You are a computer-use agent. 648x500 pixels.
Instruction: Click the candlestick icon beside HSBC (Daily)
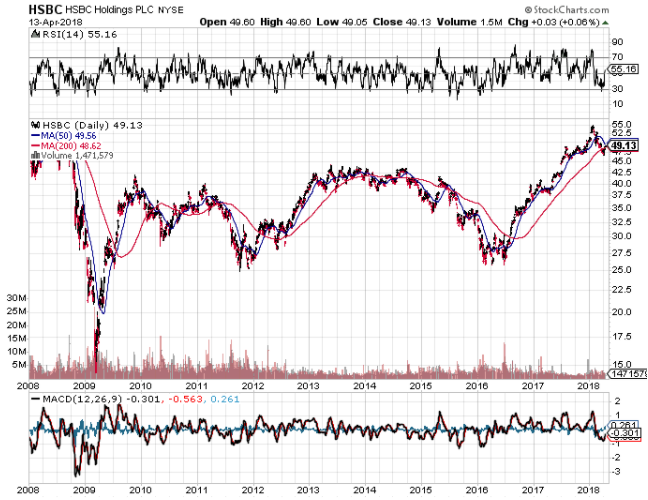coord(36,125)
